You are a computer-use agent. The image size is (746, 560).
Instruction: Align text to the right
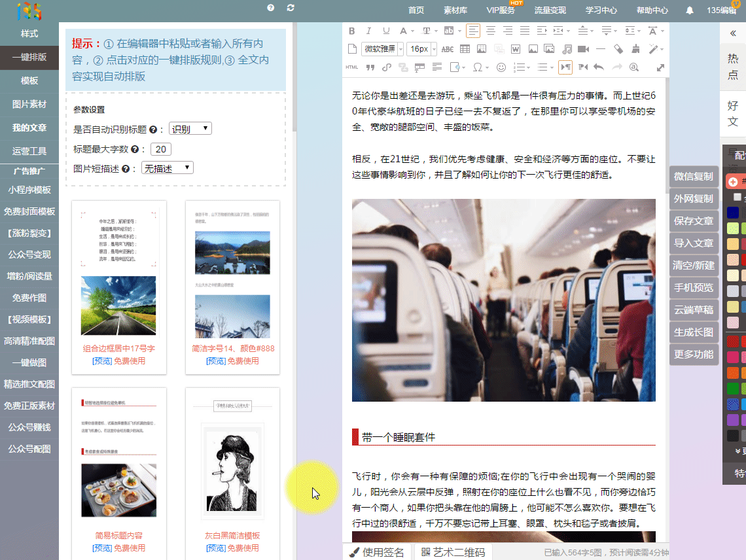click(508, 31)
